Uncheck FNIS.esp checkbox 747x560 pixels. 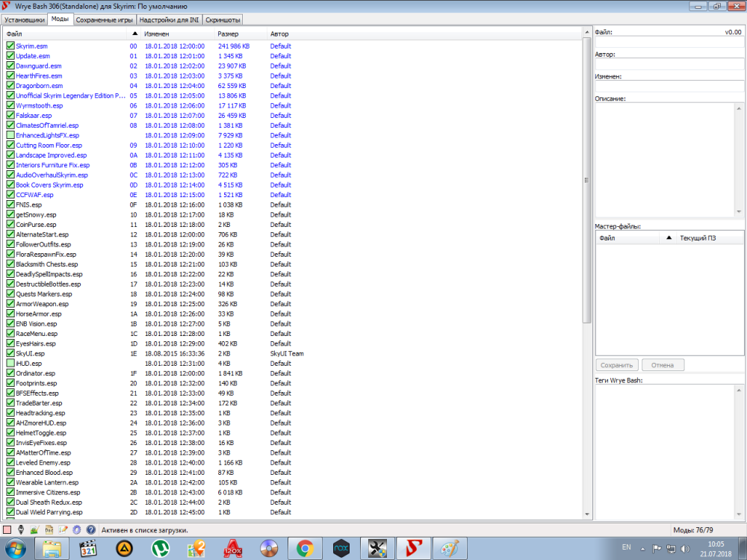click(10, 205)
